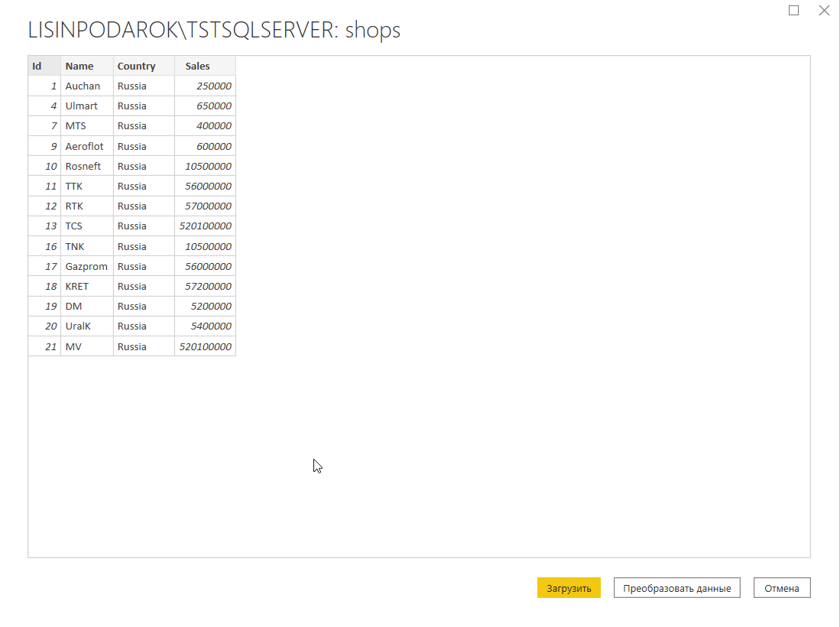Click Id cell with value 1
The height and width of the screenshot is (627, 840).
point(44,86)
